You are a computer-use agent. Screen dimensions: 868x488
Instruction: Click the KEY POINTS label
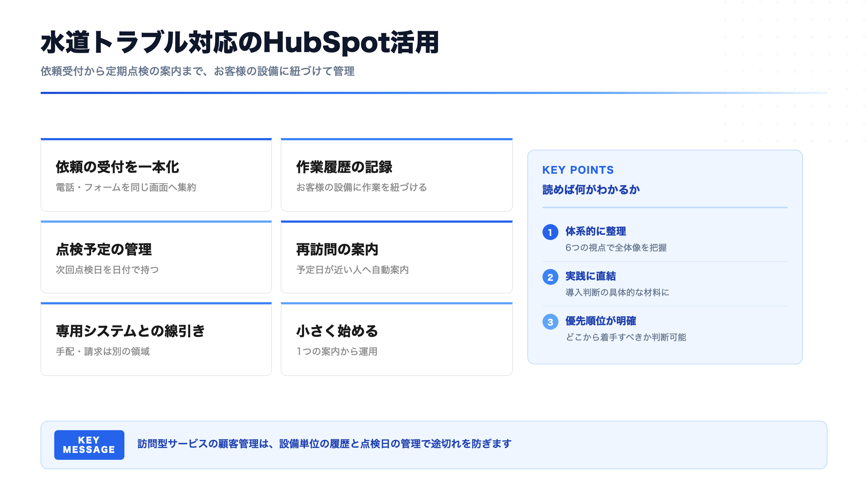(x=578, y=170)
